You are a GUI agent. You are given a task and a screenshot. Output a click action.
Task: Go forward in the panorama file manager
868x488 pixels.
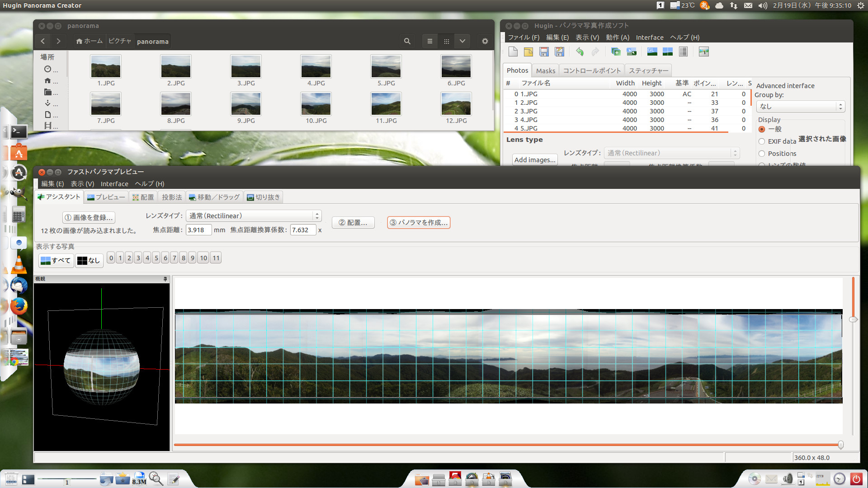click(x=58, y=41)
